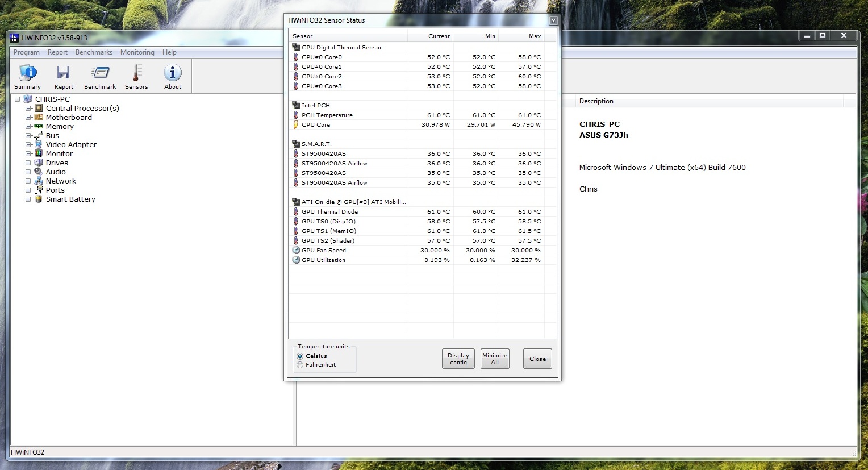Click the Display config button

[458, 359]
